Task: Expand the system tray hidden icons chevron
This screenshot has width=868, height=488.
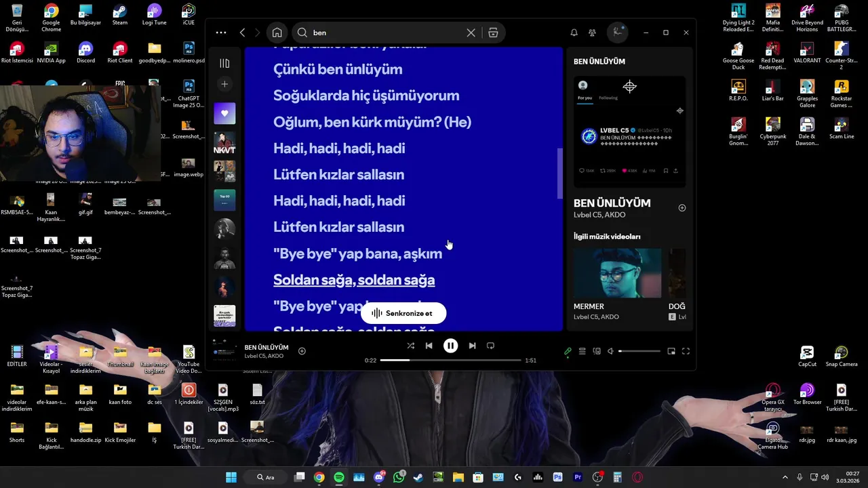Action: coord(785,477)
